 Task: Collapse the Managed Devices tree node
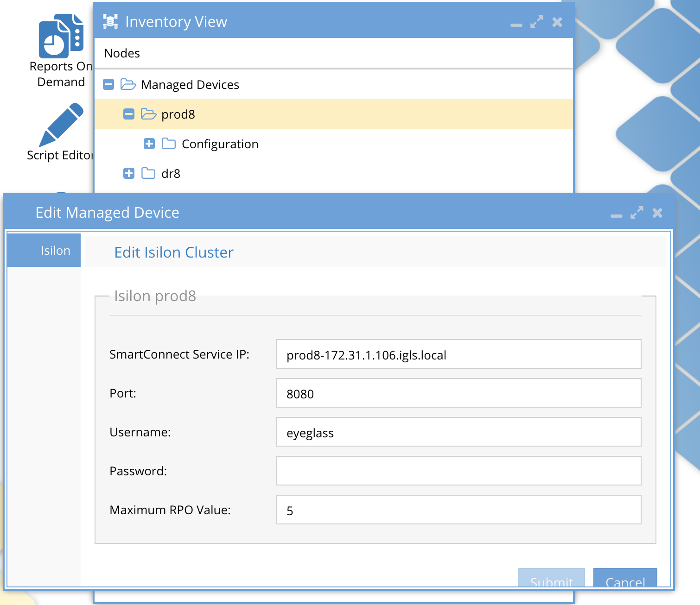[108, 84]
